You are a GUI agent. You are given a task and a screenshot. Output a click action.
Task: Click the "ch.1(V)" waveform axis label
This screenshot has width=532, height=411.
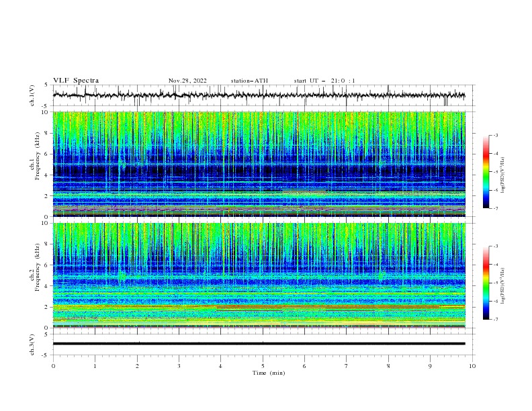coord(32,95)
